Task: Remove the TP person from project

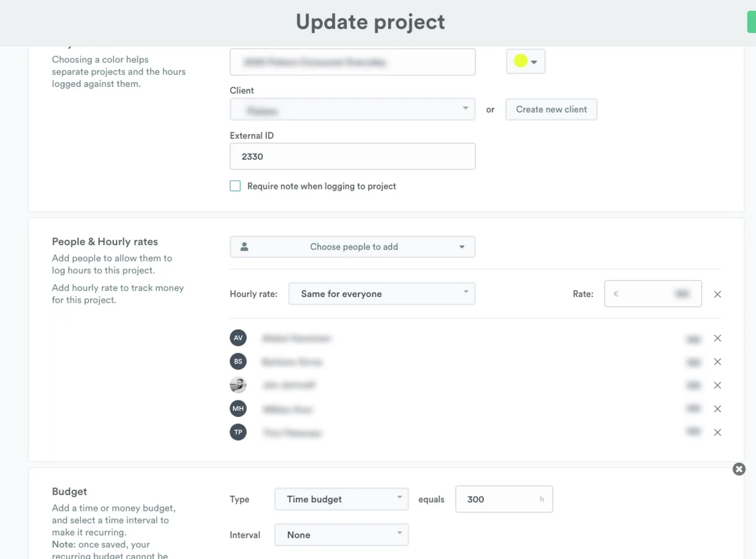Action: click(717, 432)
